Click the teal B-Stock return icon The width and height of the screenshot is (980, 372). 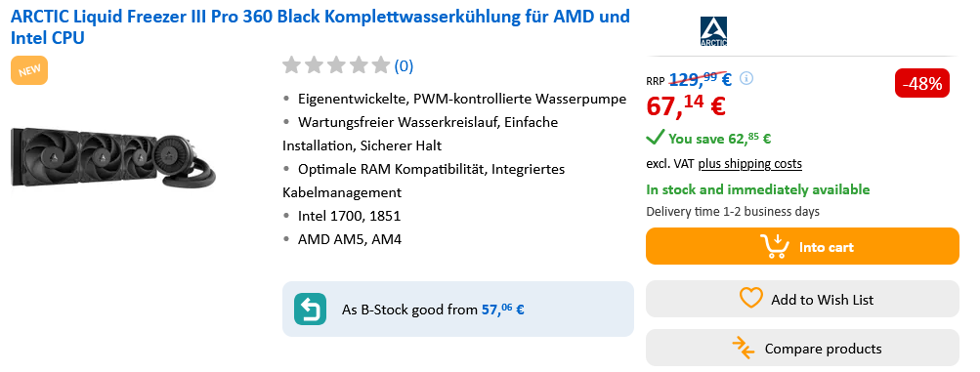[x=310, y=309]
